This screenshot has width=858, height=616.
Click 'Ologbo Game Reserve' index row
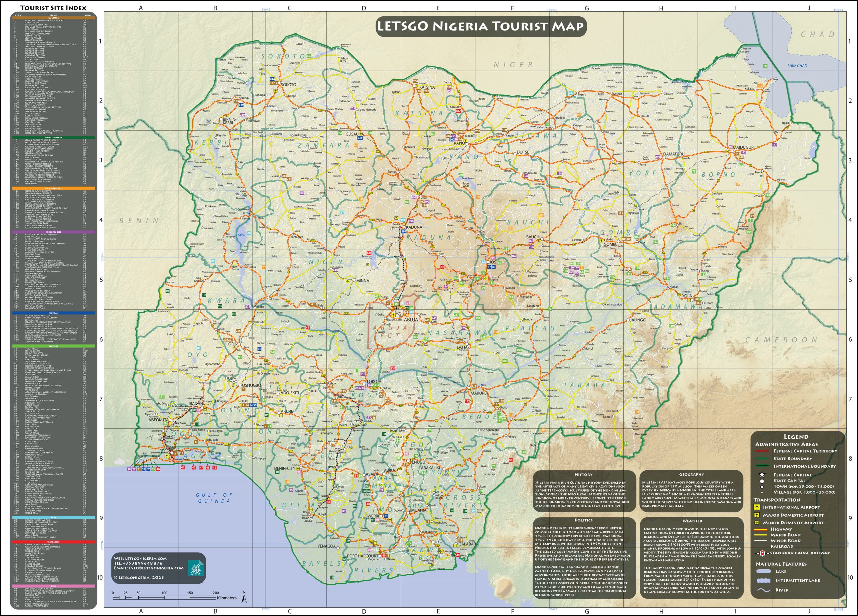(x=51, y=191)
